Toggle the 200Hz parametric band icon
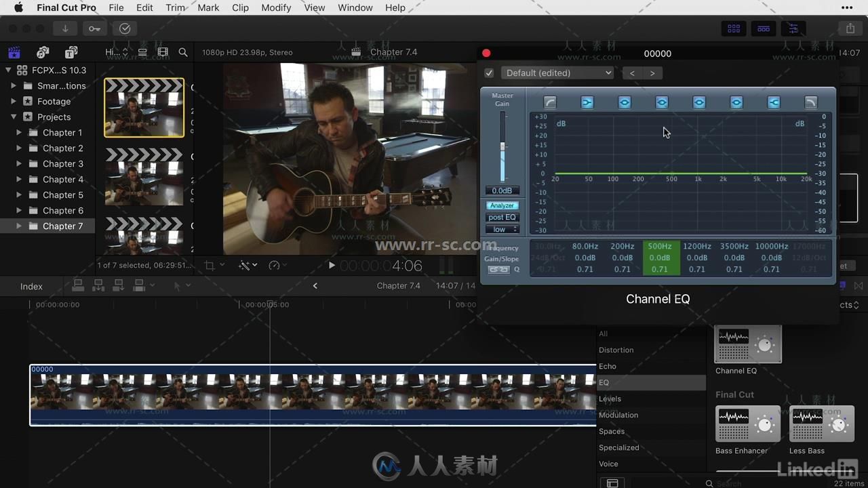 625,102
